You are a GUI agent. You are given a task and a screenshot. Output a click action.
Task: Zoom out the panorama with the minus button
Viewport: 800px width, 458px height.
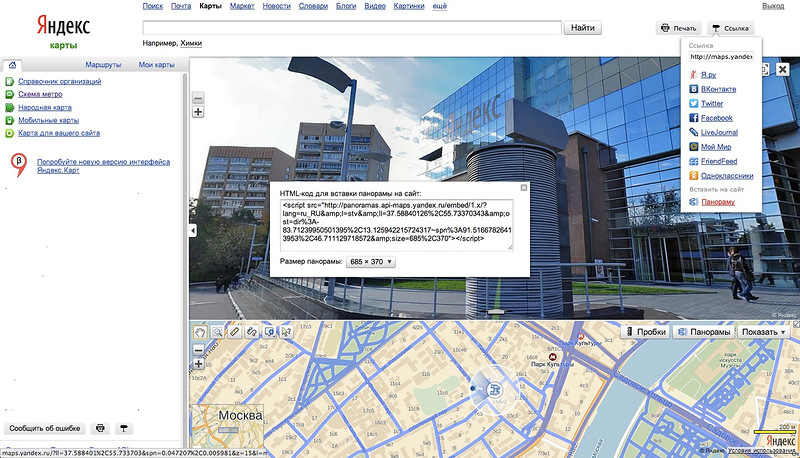pos(198,98)
